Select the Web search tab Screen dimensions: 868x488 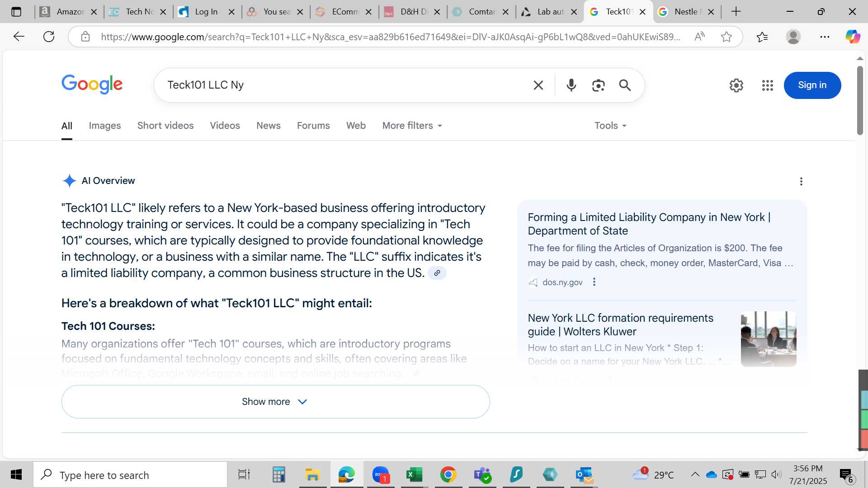click(356, 126)
